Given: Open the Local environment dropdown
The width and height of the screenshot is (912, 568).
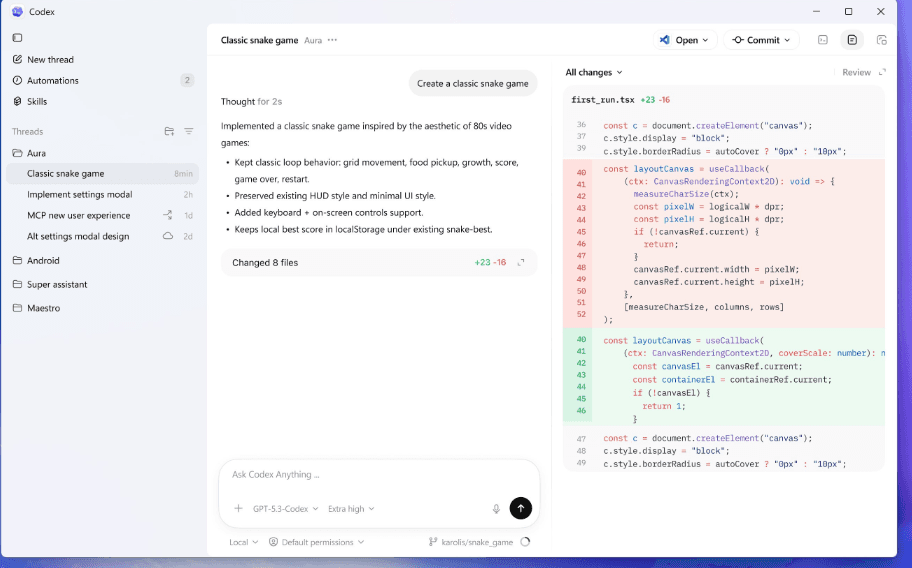Looking at the screenshot, I should [243, 542].
